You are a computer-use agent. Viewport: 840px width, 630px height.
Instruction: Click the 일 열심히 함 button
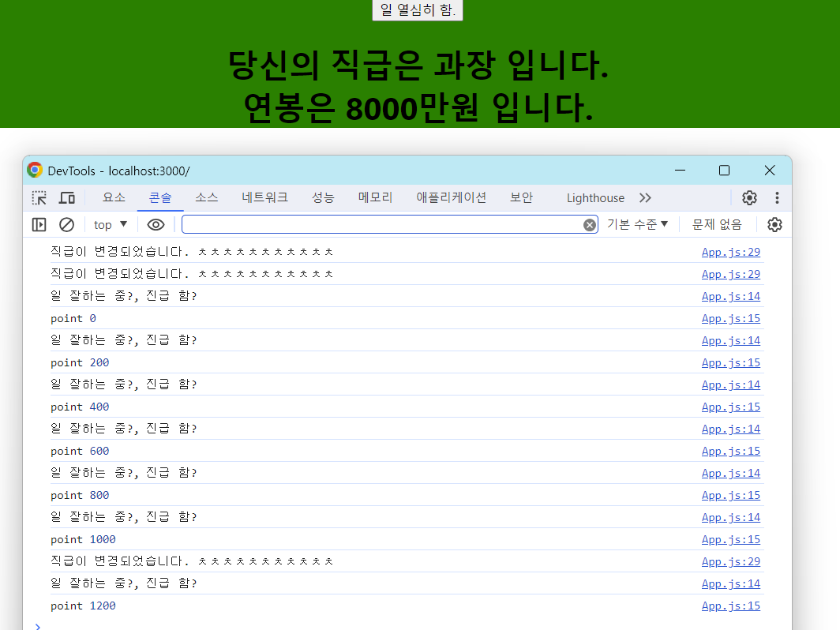[x=418, y=9]
